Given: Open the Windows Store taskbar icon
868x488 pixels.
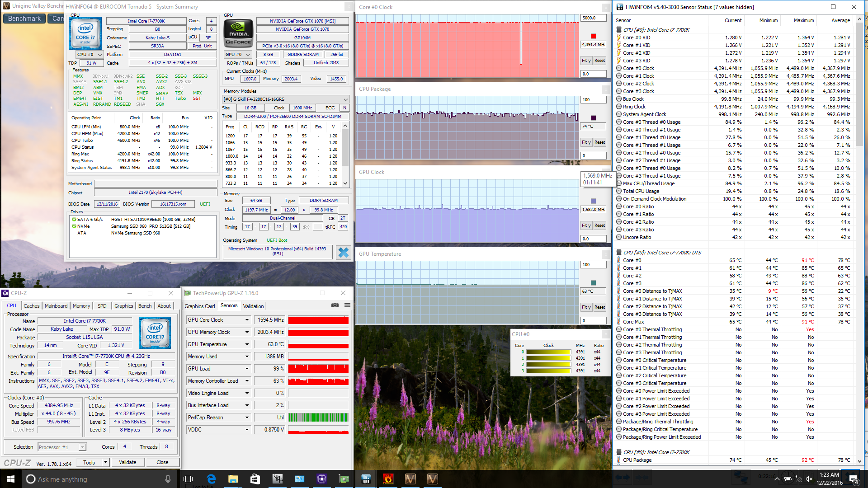Looking at the screenshot, I should click(255, 479).
